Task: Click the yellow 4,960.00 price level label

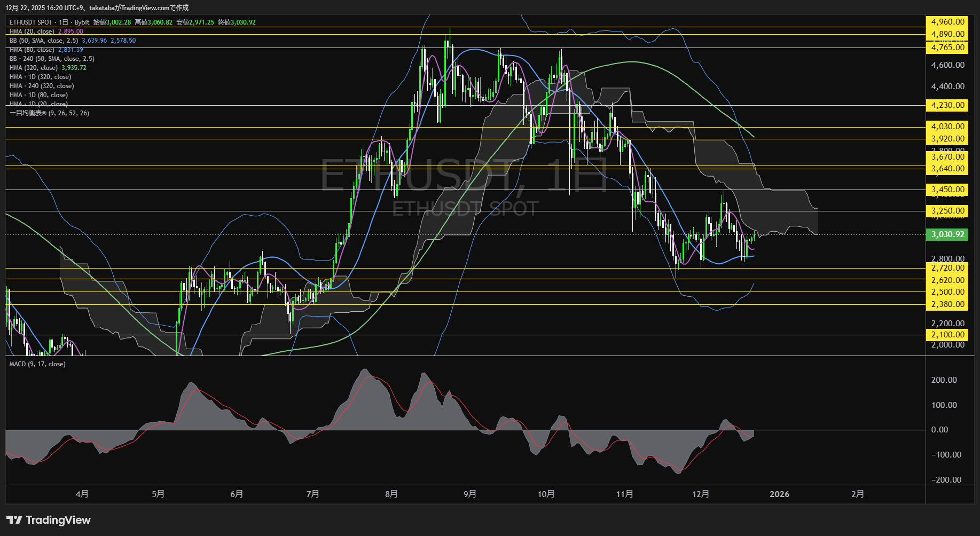Action: point(947,22)
